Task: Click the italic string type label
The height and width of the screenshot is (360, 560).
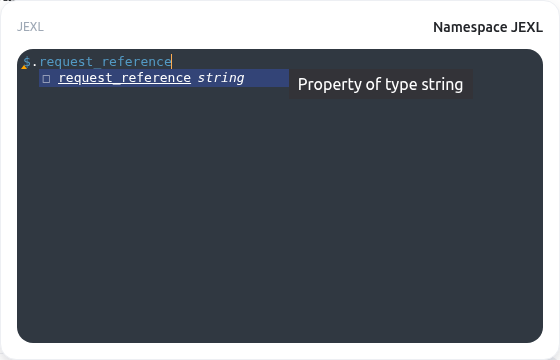Action: click(221, 78)
